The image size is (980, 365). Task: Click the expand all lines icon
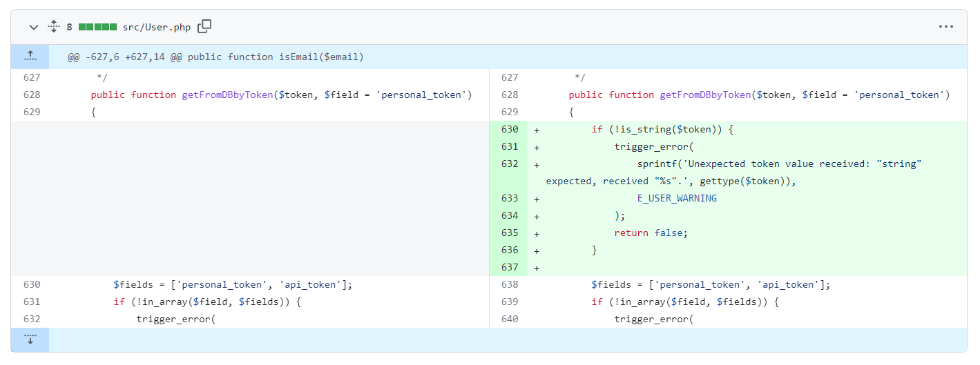tap(54, 27)
